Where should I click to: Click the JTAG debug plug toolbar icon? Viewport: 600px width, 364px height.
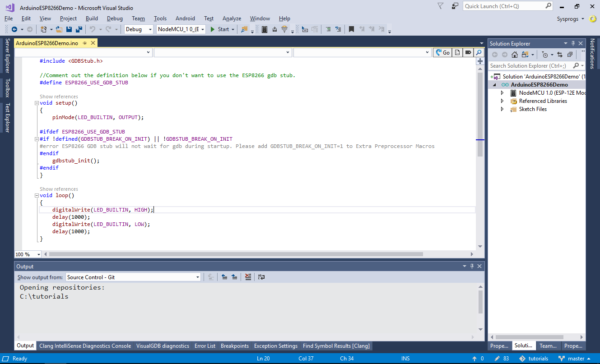click(284, 29)
